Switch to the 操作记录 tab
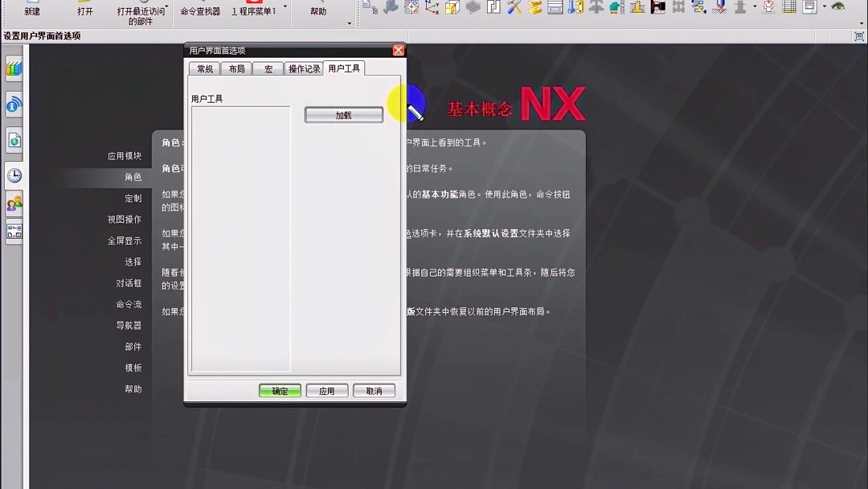Viewport: 868px width, 489px height. (x=304, y=68)
